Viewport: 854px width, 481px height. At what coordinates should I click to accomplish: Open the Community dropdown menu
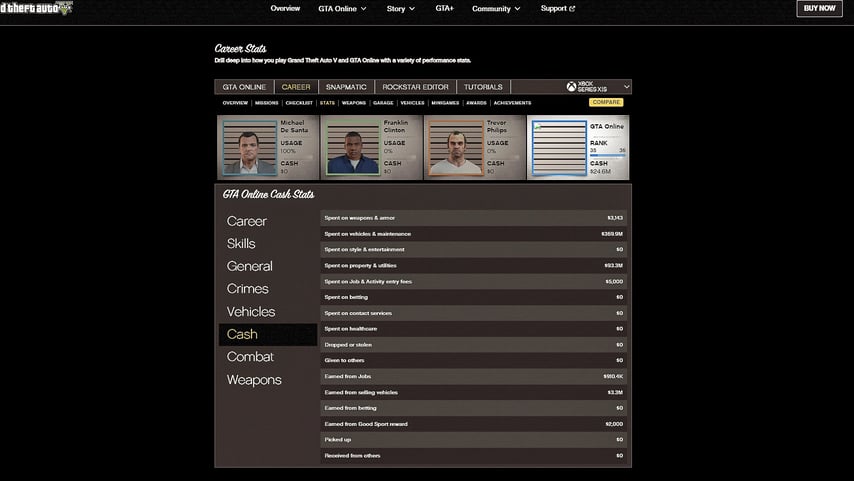coord(496,9)
